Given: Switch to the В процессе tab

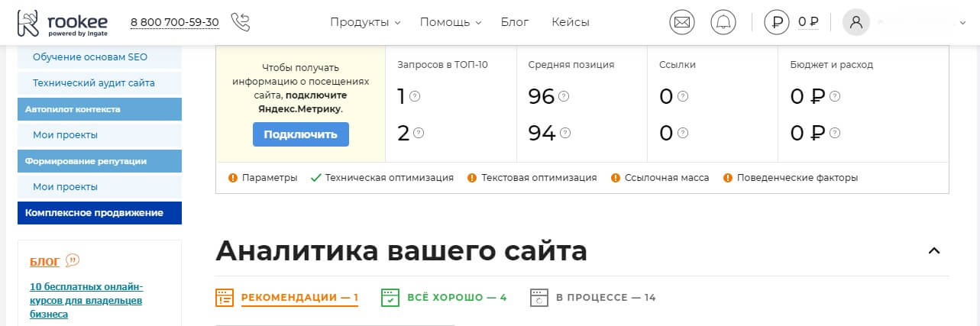Looking at the screenshot, I should pos(593,297).
